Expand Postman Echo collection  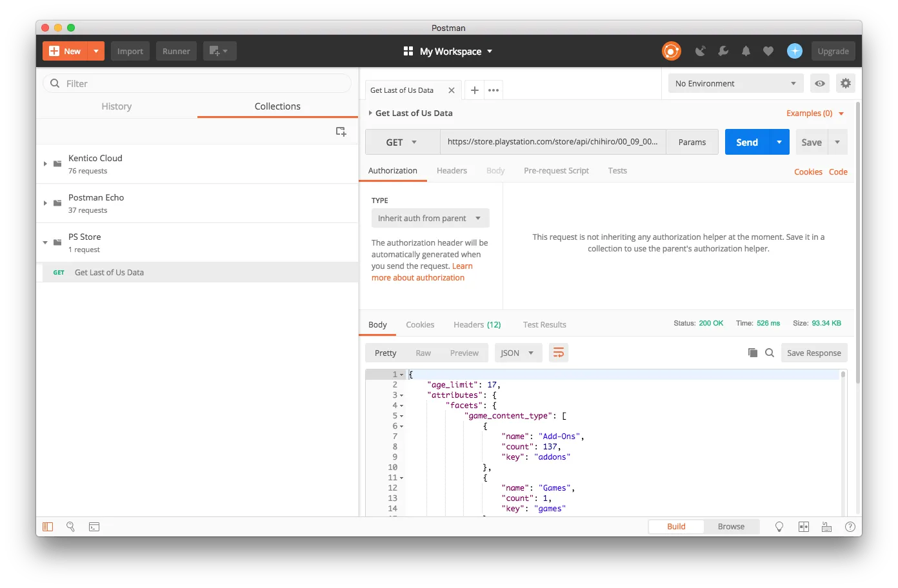click(45, 203)
